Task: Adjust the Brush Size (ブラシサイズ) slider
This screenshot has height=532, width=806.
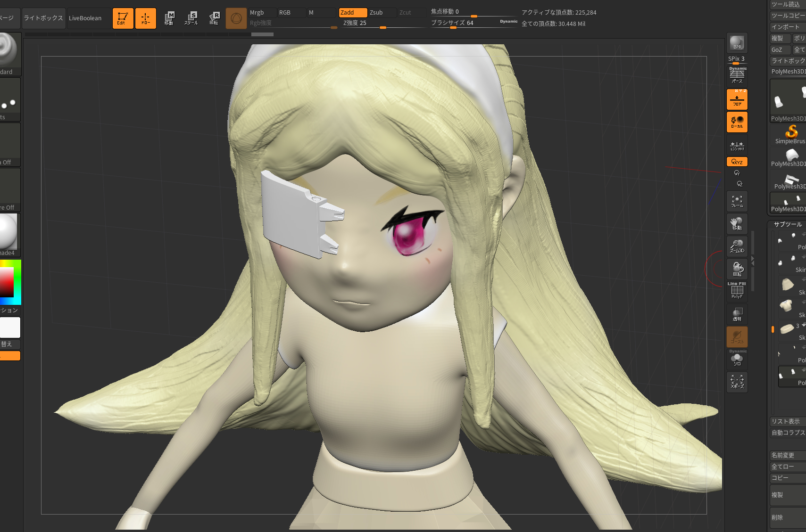Action: pos(474,23)
